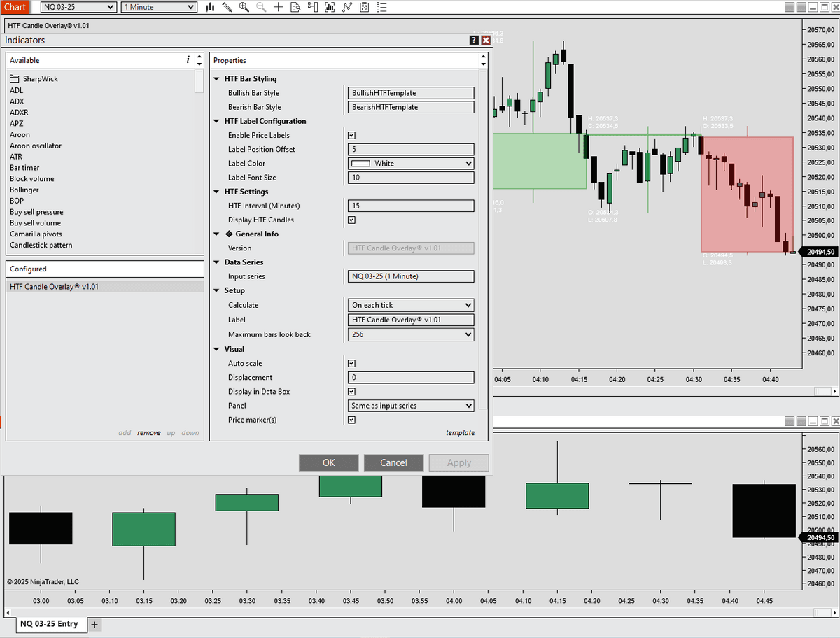Click the info icon in Available panel
This screenshot has height=638, width=840.
click(188, 60)
